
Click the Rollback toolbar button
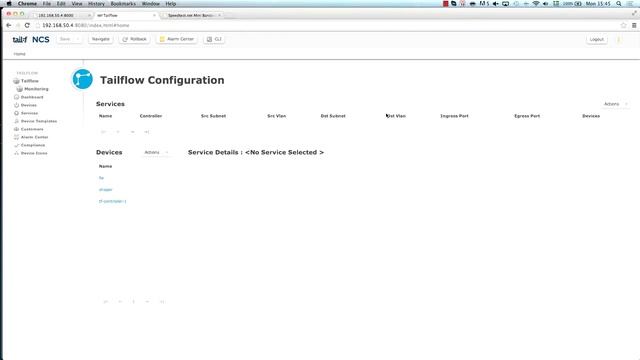(x=135, y=39)
